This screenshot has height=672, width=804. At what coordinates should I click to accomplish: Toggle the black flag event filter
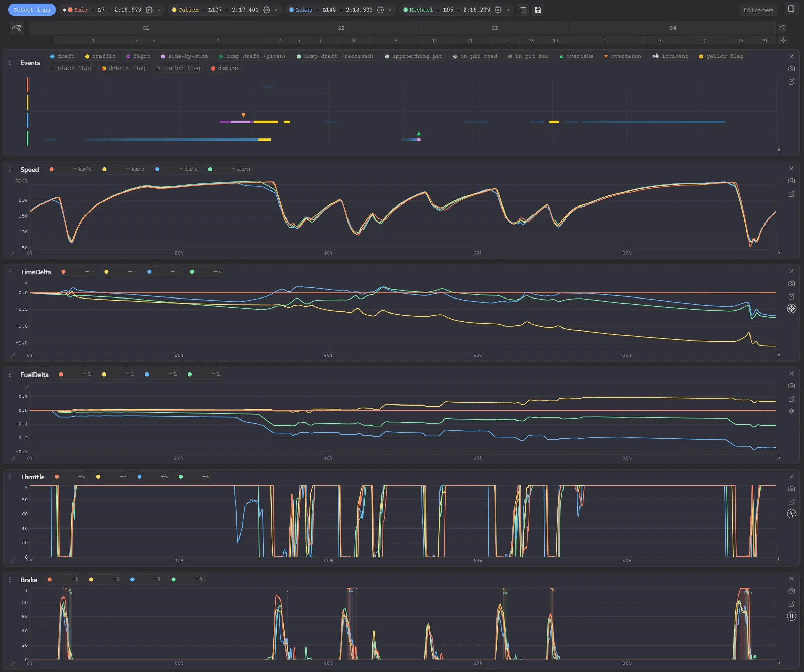coord(71,68)
